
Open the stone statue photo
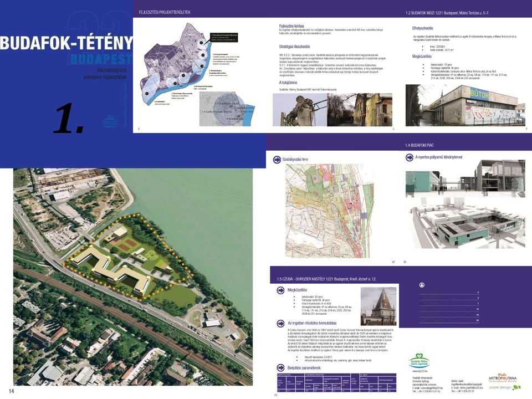tap(300, 110)
